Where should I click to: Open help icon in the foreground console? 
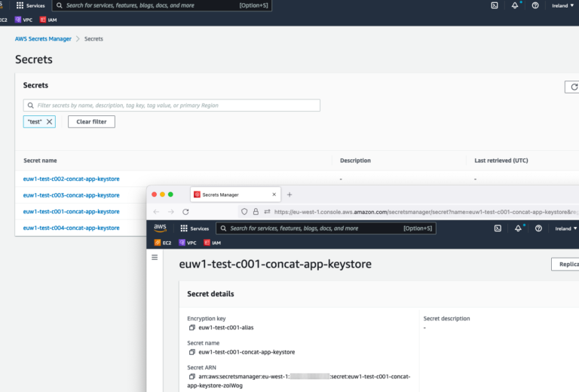pyautogui.click(x=538, y=228)
